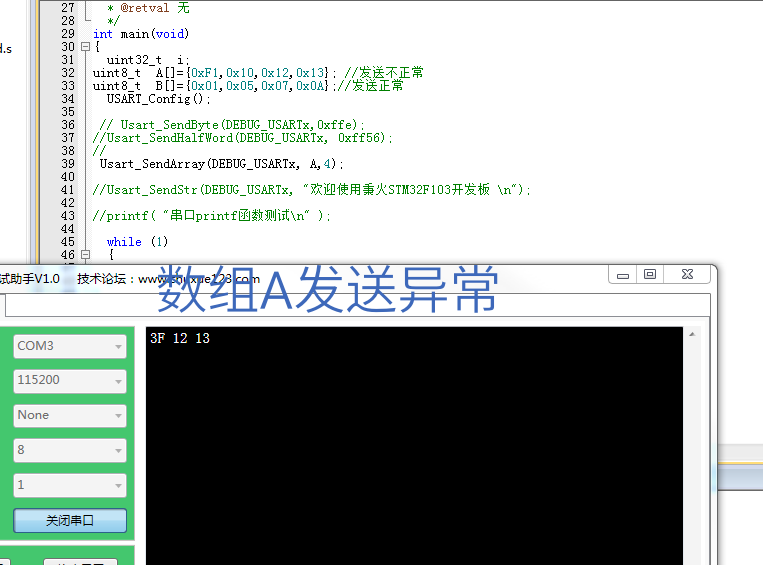
Task: Click the commented printf line at line 43
Action: pyautogui.click(x=210, y=216)
